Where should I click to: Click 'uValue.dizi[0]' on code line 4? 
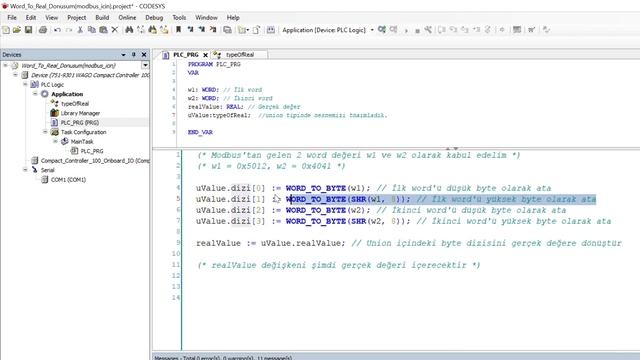230,188
